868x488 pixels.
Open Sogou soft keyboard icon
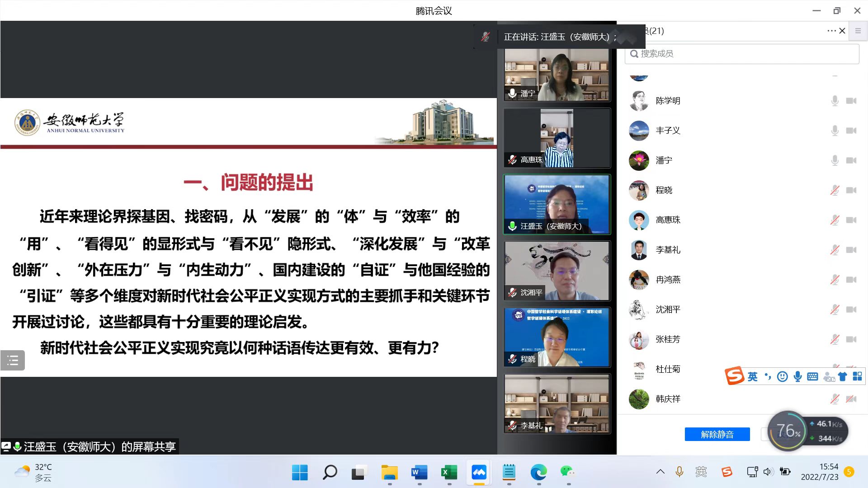click(x=812, y=376)
